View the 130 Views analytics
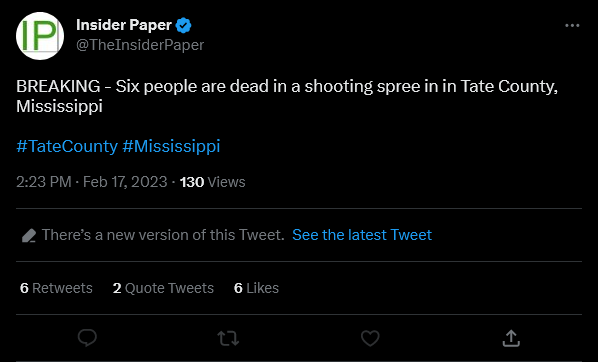The height and width of the screenshot is (362, 598). [x=212, y=182]
